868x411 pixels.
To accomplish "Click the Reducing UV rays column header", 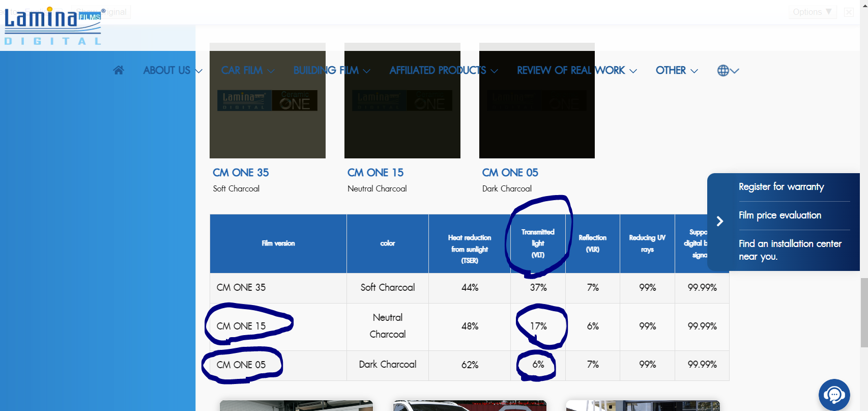I will click(647, 243).
